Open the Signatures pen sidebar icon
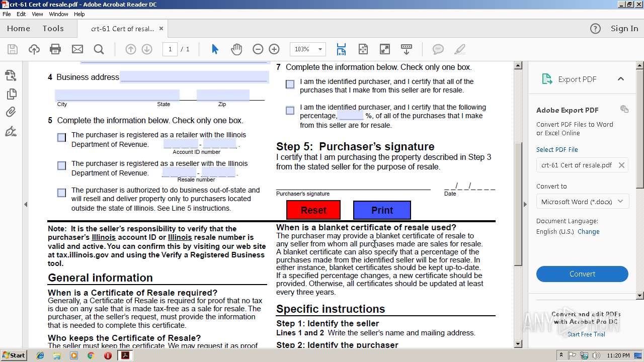 click(11, 132)
